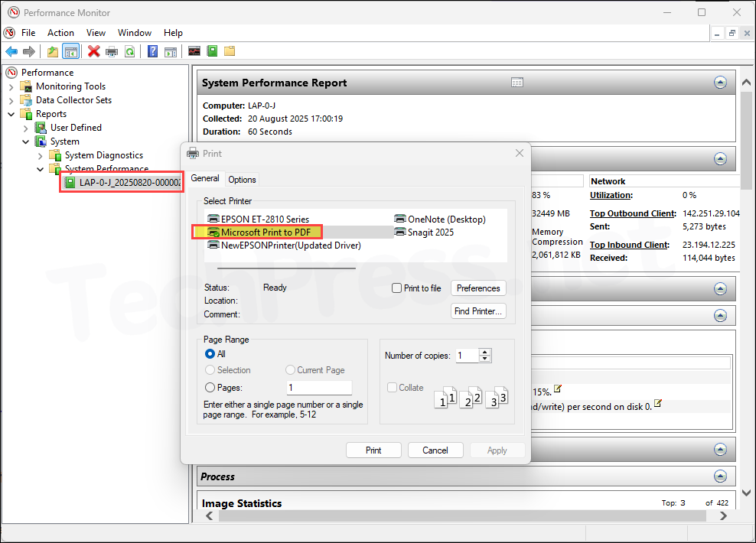Screen dimensions: 756x543
Task: Switch to the Options tab in Print dialog
Action: click(x=242, y=180)
